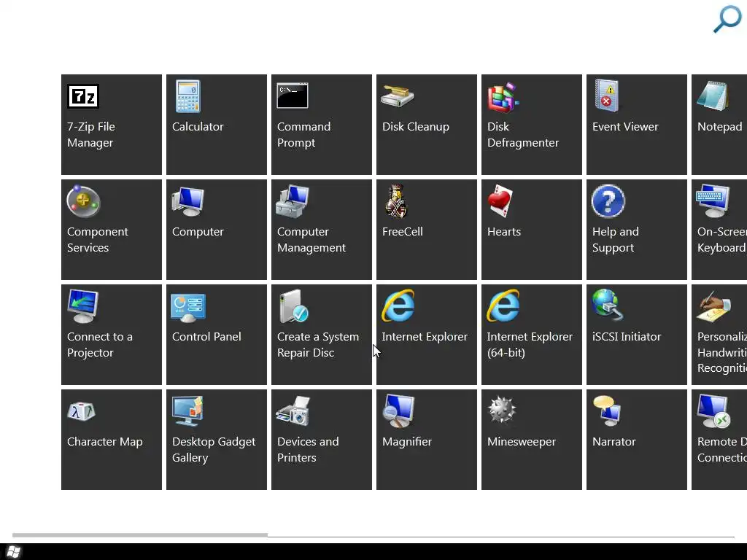Launch the Hearts card game icon
The image size is (747, 560).
[x=500, y=201]
